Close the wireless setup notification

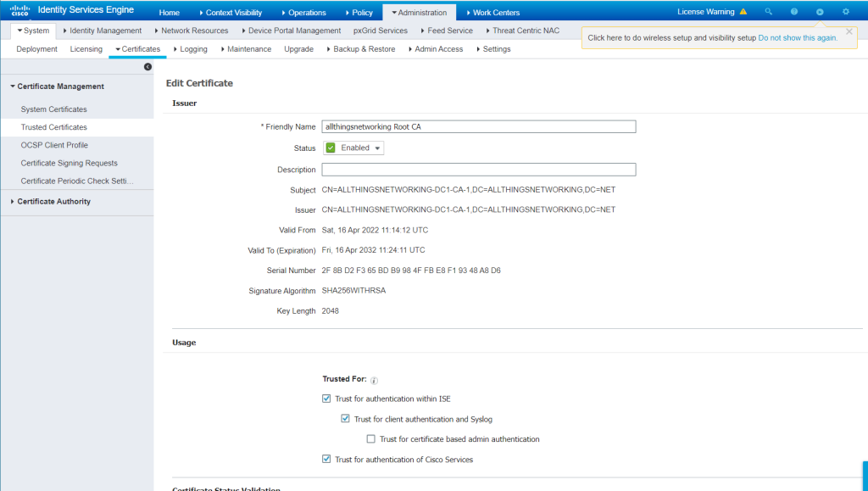click(849, 31)
